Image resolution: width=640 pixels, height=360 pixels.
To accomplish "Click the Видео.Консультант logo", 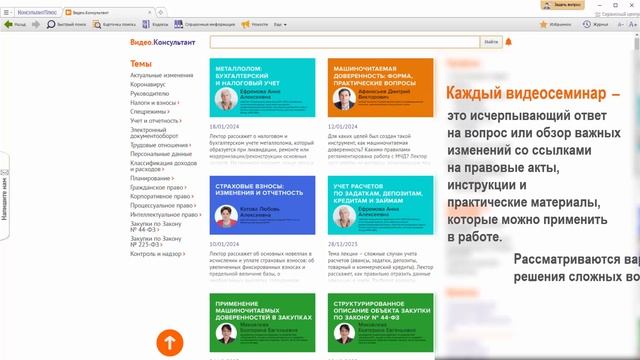I will [x=162, y=42].
